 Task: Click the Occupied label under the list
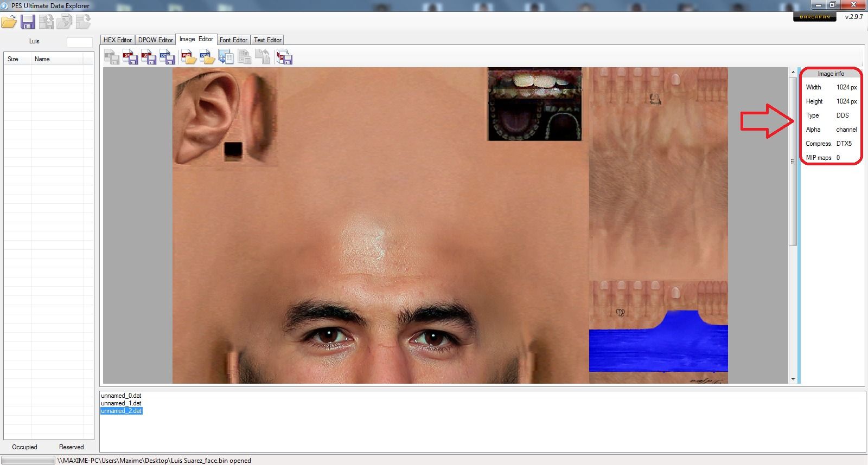[24, 447]
